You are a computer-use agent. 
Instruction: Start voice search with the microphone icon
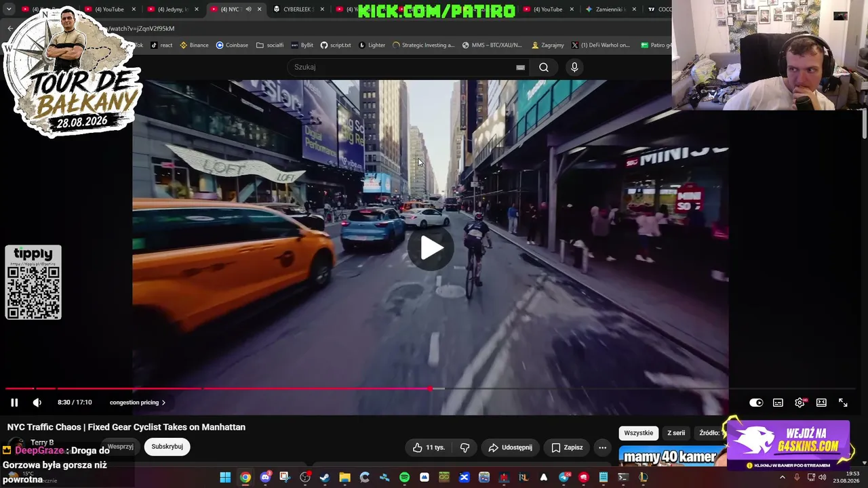[x=574, y=67]
